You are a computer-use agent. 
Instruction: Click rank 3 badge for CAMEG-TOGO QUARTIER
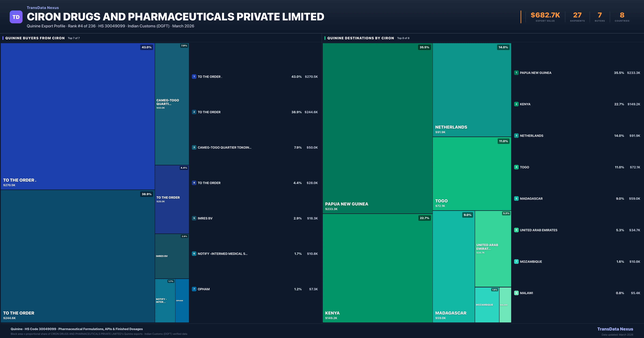pos(194,148)
